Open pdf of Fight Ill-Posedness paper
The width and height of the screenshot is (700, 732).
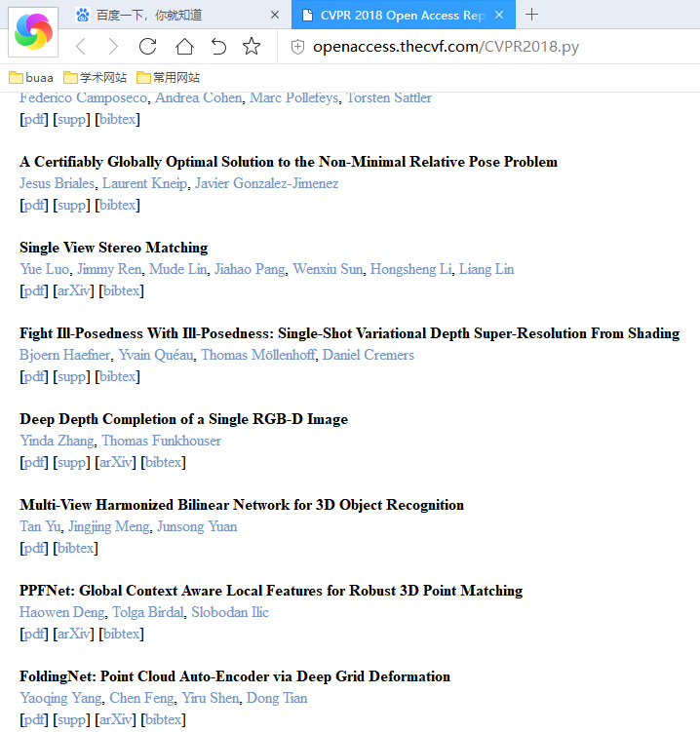coord(33,377)
